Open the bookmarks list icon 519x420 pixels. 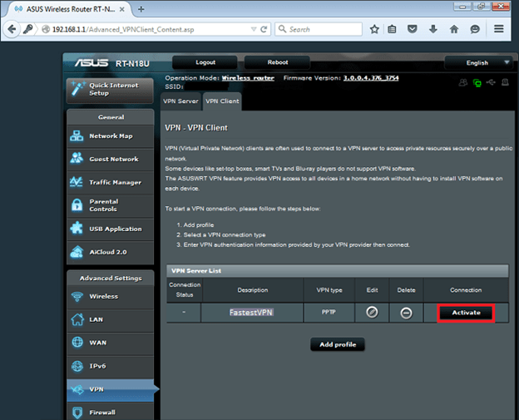[392, 29]
